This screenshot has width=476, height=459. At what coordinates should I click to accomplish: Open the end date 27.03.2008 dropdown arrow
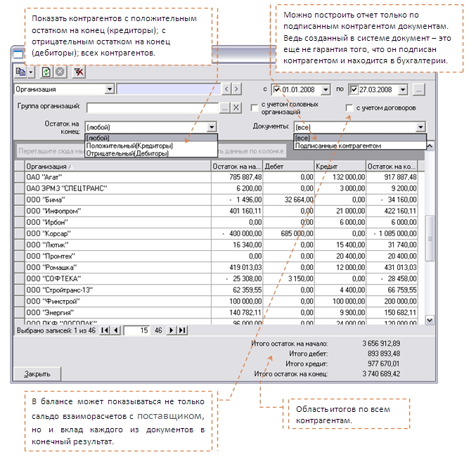click(x=403, y=90)
